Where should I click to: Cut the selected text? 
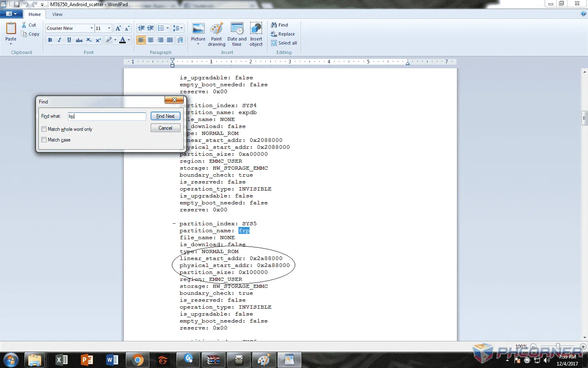(x=29, y=25)
